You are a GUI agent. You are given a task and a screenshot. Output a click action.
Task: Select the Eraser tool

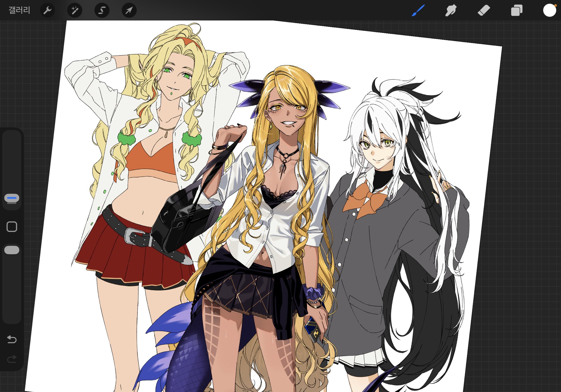[x=483, y=10]
